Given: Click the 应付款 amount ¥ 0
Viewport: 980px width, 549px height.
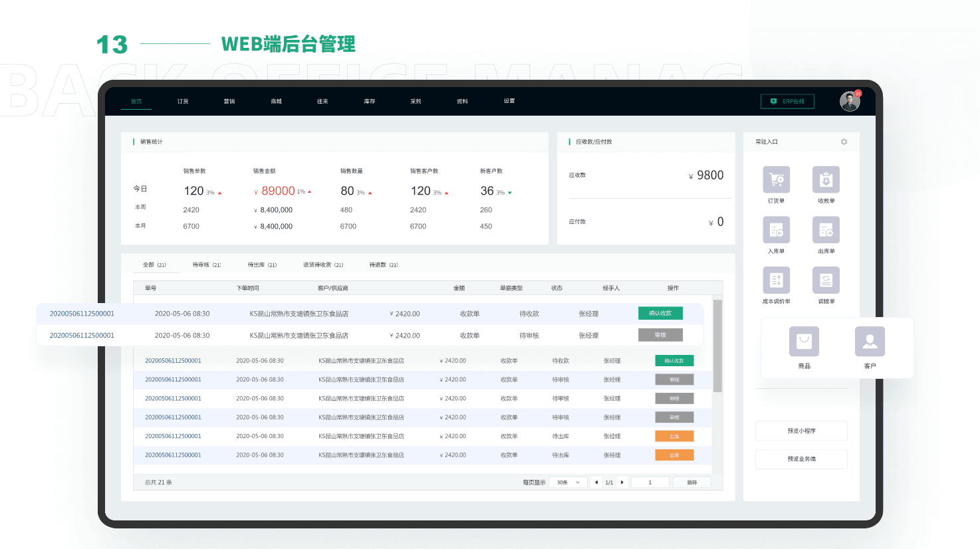Looking at the screenshot, I should coord(716,222).
